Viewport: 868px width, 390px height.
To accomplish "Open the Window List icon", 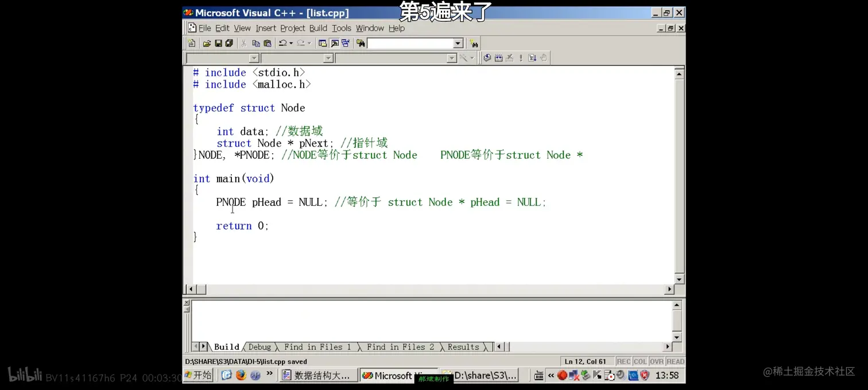I will (x=345, y=43).
